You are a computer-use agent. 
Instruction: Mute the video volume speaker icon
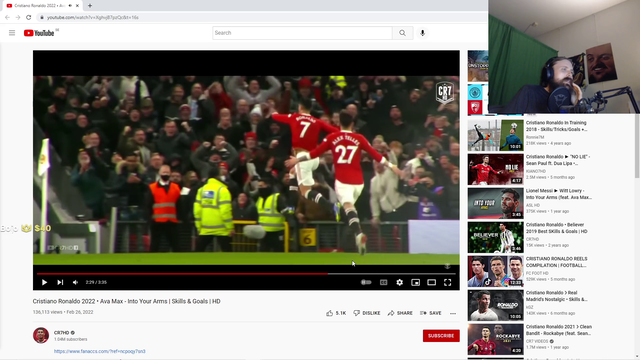75,282
